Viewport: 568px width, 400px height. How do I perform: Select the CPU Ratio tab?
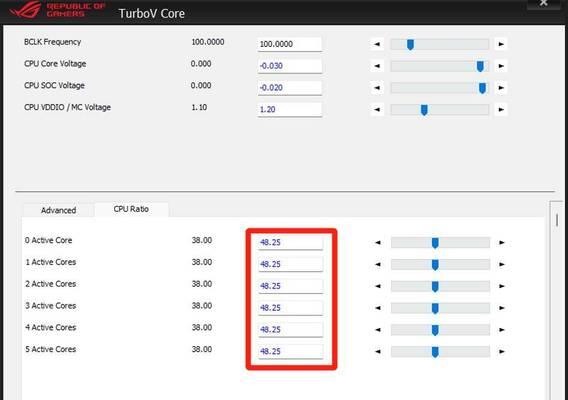click(x=131, y=209)
